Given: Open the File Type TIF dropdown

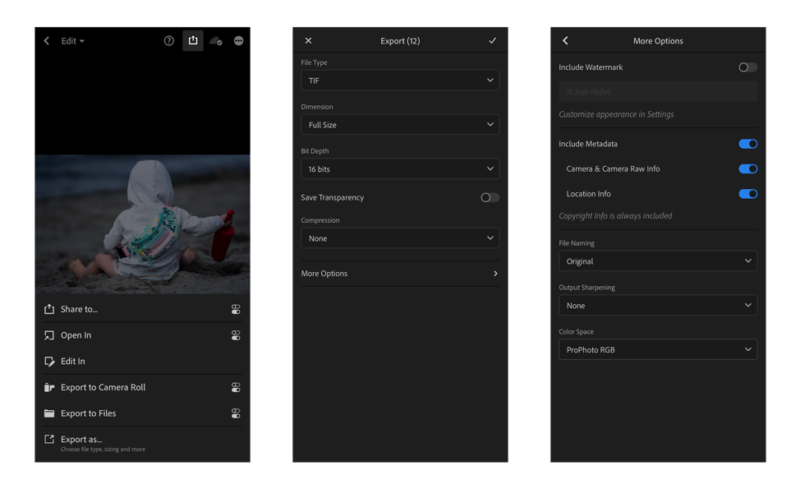Looking at the screenshot, I should pos(400,81).
